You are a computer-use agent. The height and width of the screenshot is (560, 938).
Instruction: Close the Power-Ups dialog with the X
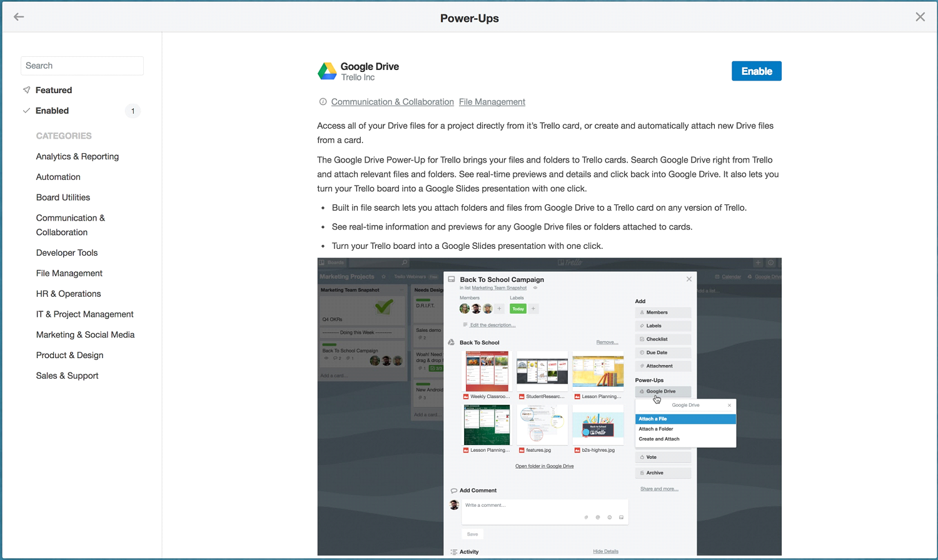920,17
